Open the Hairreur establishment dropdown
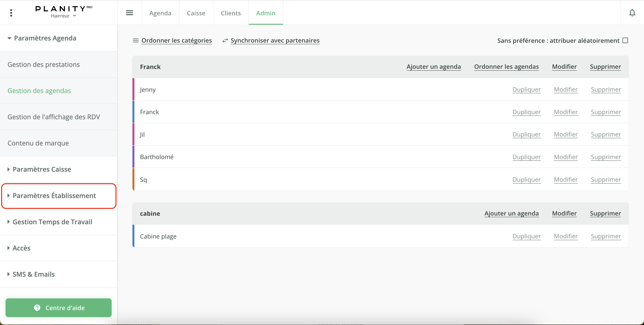This screenshot has width=644, height=325. (63, 16)
